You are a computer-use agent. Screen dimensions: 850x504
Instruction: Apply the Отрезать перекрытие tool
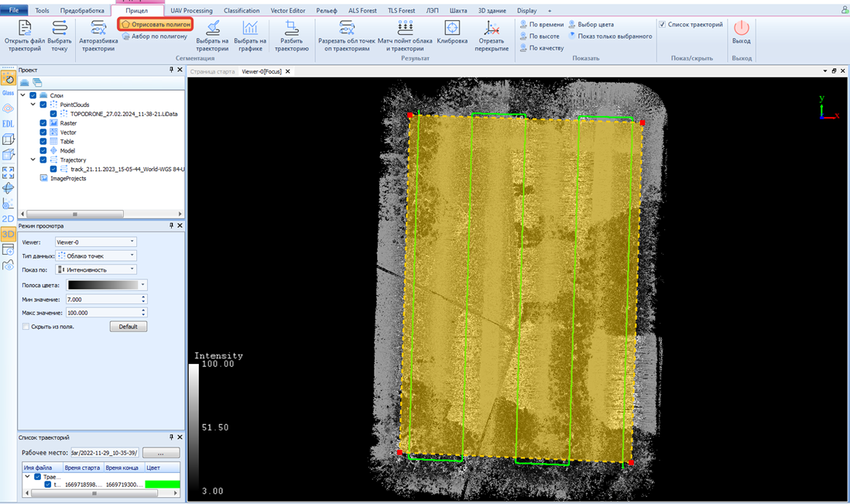click(492, 36)
